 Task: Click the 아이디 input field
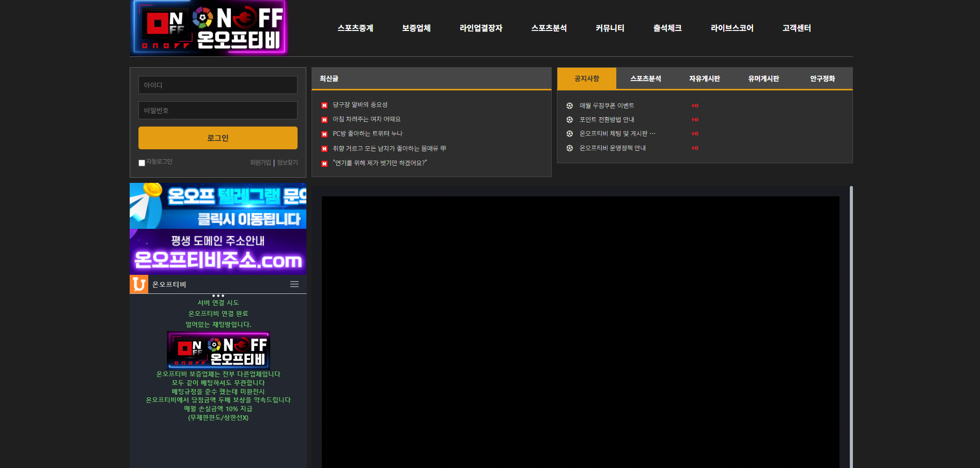218,85
